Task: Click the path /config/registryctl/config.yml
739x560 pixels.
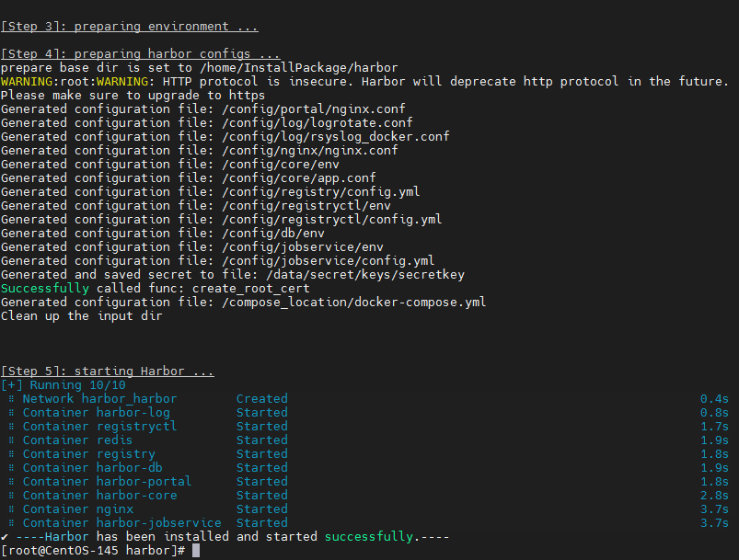Action: pyautogui.click(x=332, y=219)
